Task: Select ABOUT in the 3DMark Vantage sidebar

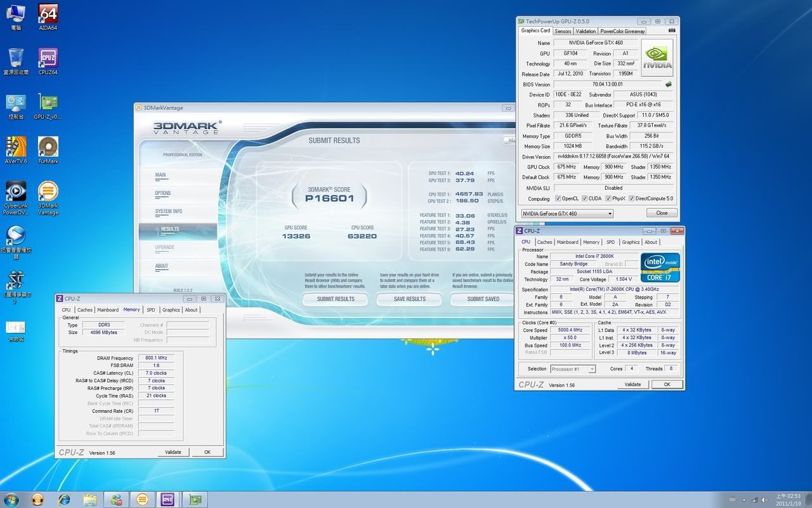Action: [x=178, y=266]
